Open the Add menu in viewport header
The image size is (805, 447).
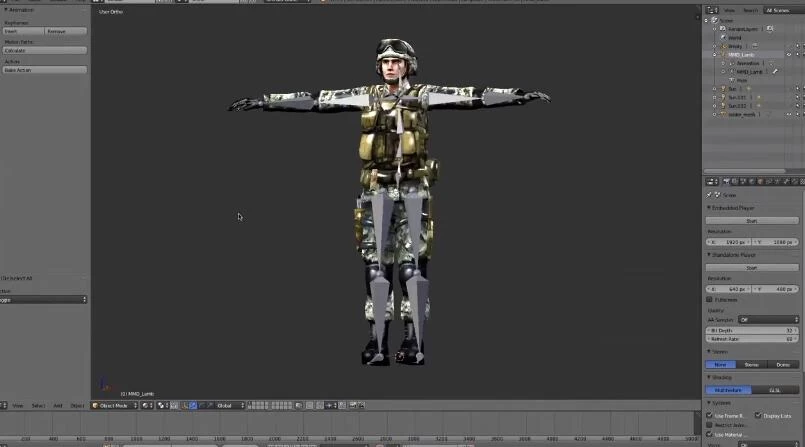click(x=58, y=405)
